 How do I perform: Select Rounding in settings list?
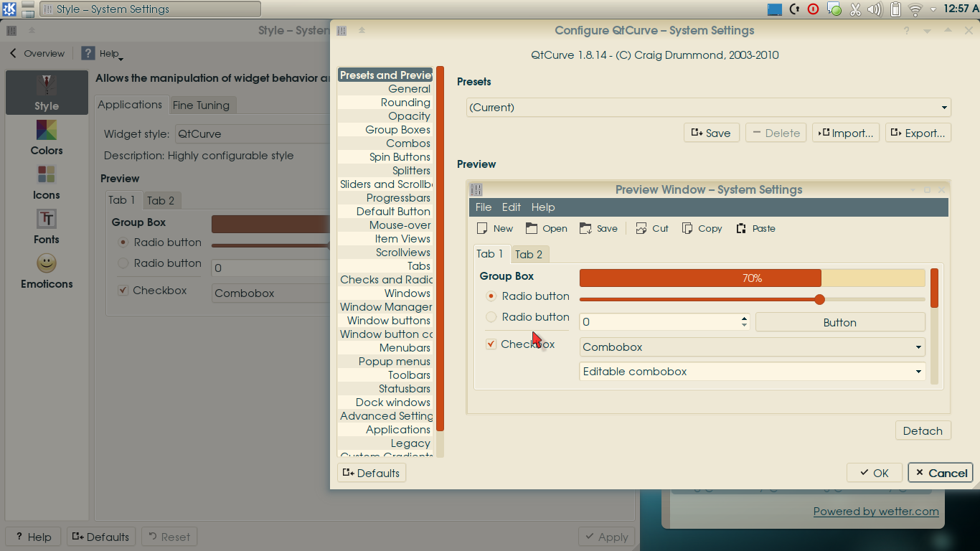385,103
